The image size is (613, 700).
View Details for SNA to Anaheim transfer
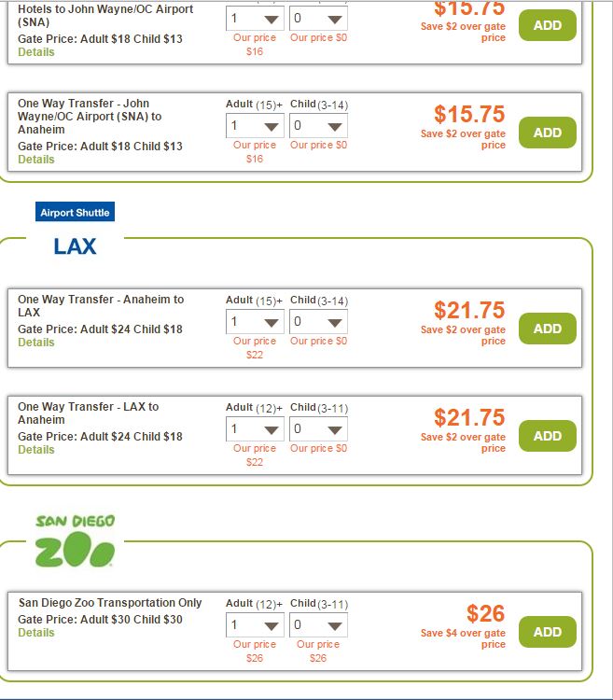[36, 160]
